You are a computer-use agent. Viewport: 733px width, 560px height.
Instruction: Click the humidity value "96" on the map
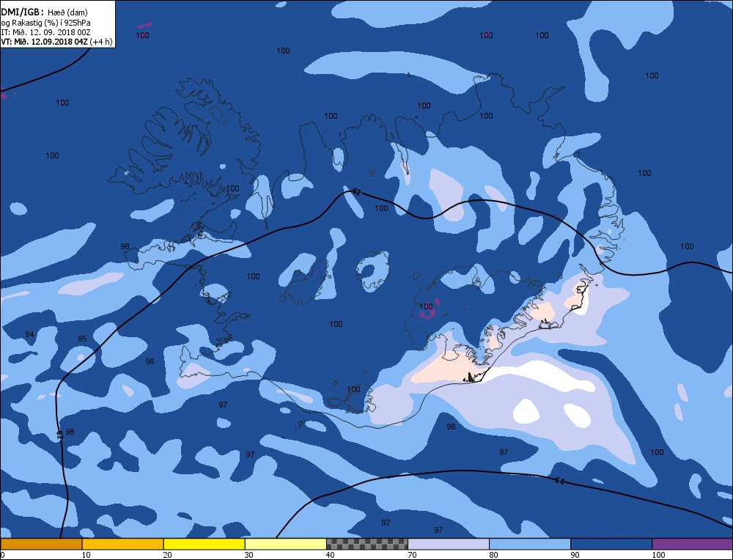click(150, 361)
